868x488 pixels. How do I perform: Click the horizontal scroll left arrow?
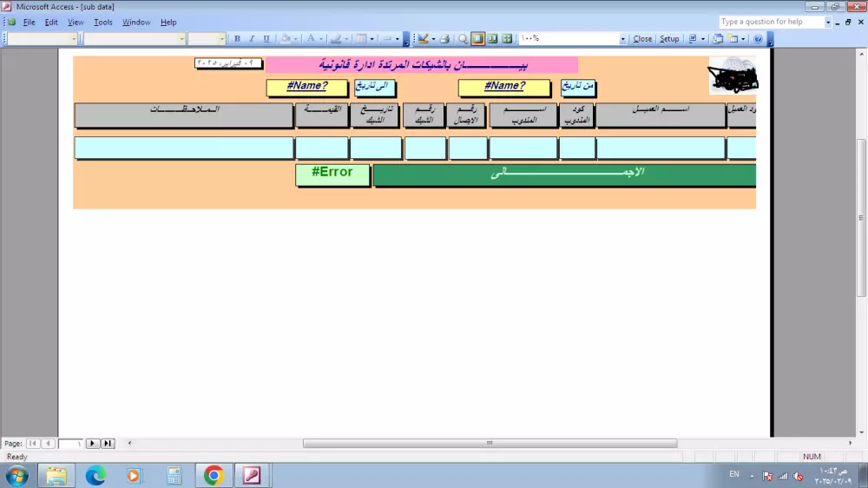tap(129, 443)
